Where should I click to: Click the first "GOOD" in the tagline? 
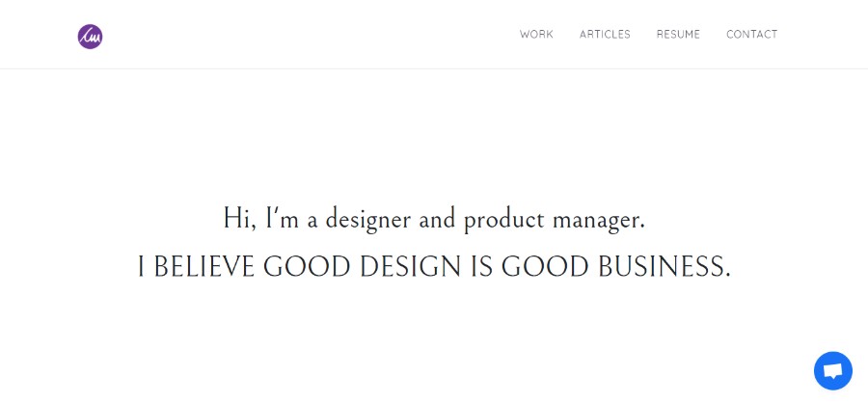[x=307, y=267]
